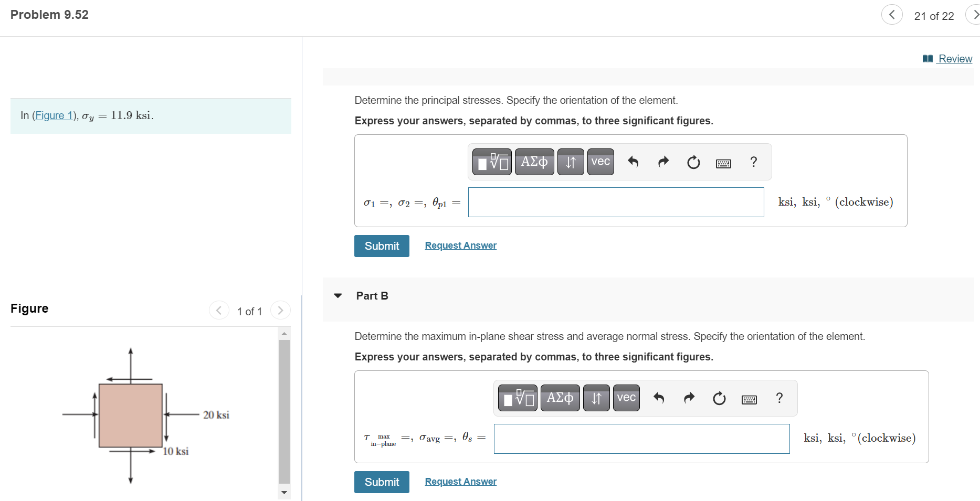The height and width of the screenshot is (501, 980).
Task: Click Request Answer under Part B
Action: pyautogui.click(x=460, y=481)
